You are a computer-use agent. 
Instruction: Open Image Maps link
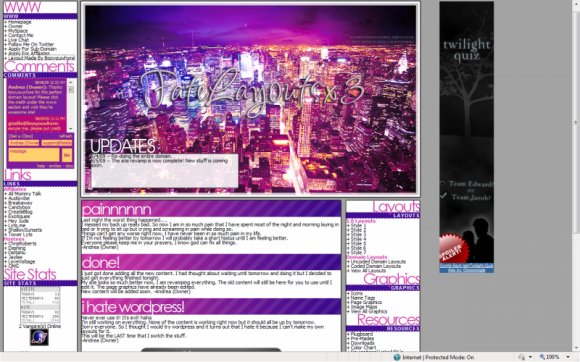tap(364, 307)
